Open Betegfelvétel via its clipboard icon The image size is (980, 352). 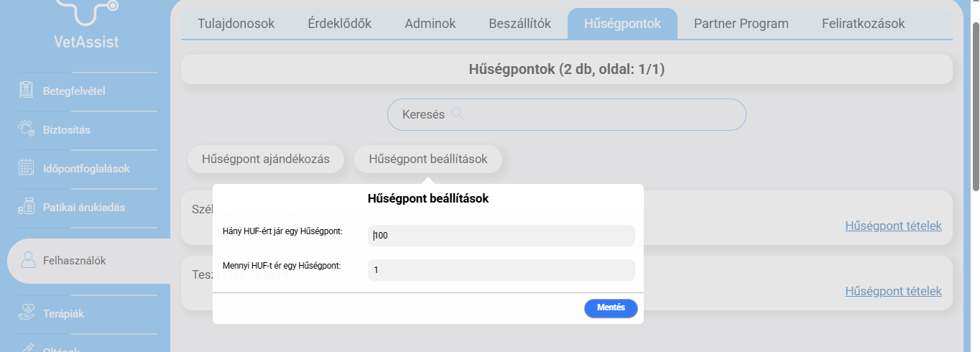coord(27,91)
